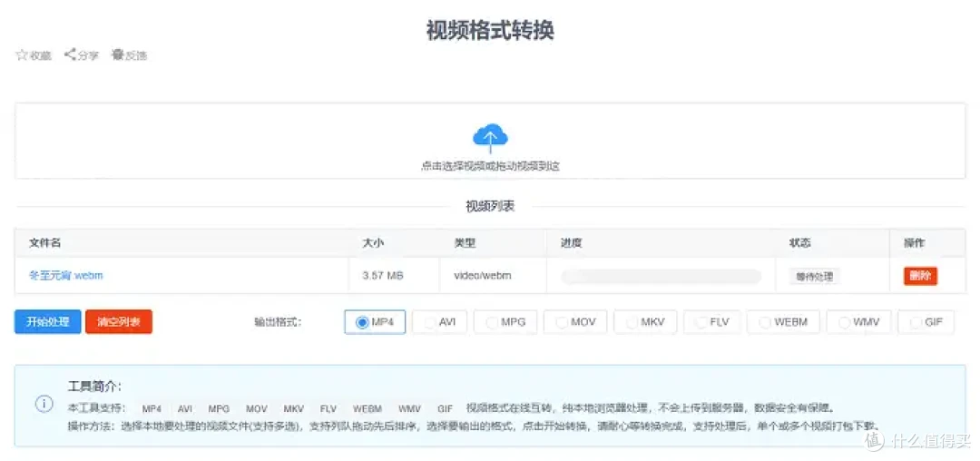Image resolution: width=980 pixels, height=461 pixels.
Task: Click the blue 开始处理 button
Action: click(x=47, y=322)
